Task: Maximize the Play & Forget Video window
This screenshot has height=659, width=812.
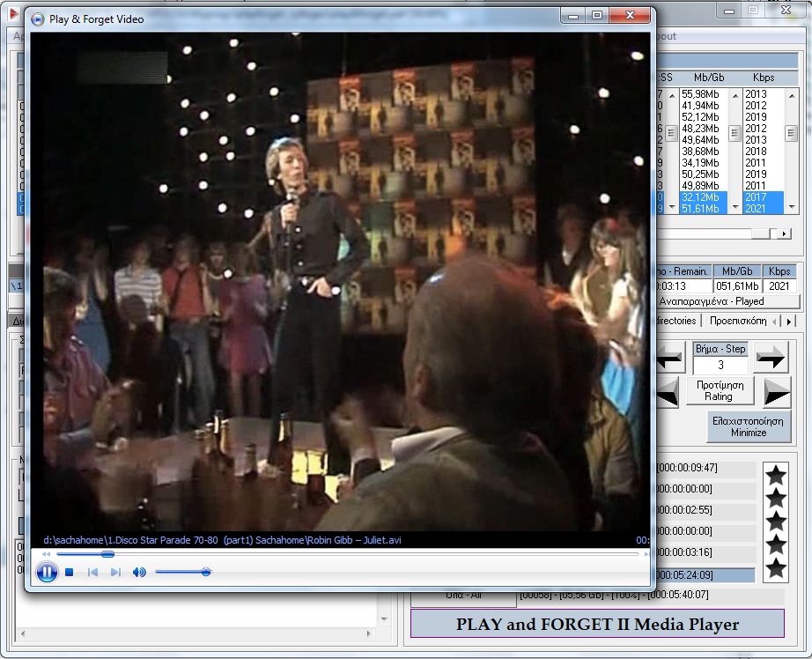Action: click(597, 16)
